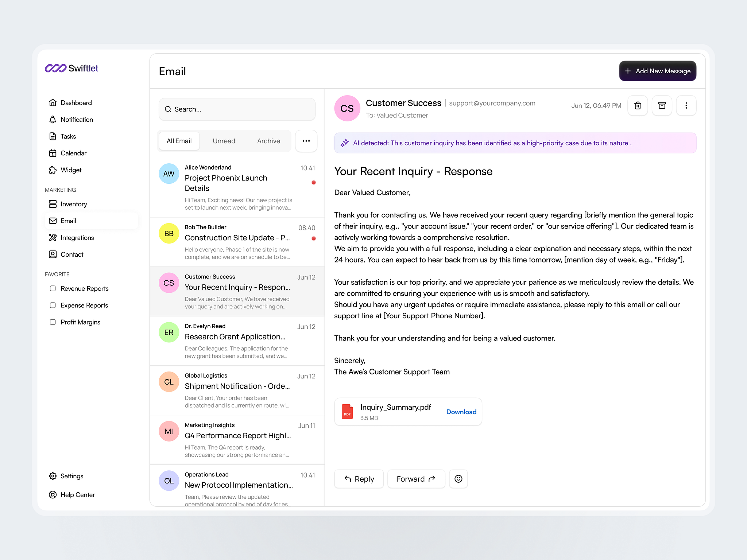The width and height of the screenshot is (747, 560).
Task: Click the Notification bell in the sidebar
Action: tap(53, 120)
